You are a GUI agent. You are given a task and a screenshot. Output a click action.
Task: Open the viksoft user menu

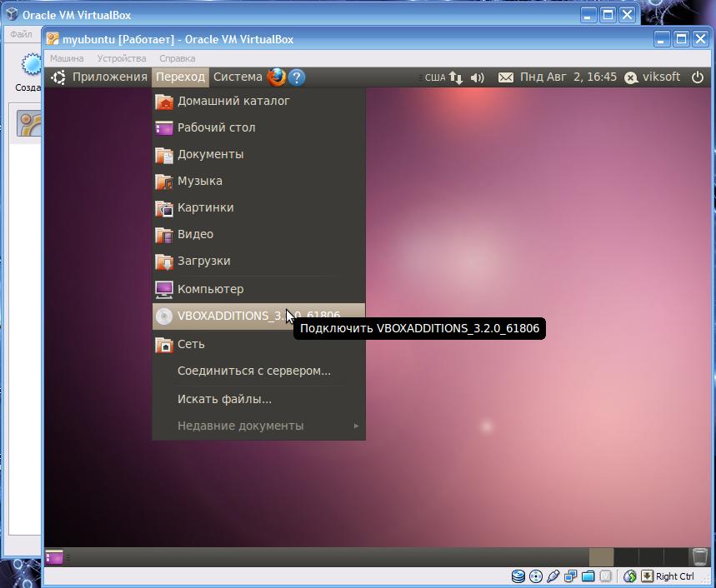click(661, 77)
